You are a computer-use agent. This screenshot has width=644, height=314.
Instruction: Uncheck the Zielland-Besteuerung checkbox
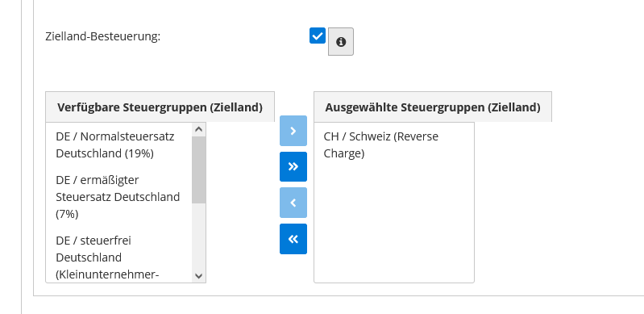pyautogui.click(x=317, y=36)
